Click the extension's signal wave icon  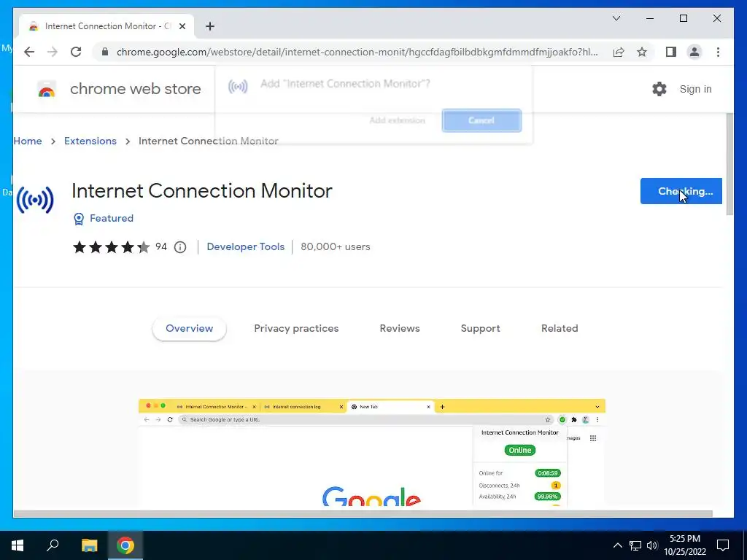tap(35, 200)
